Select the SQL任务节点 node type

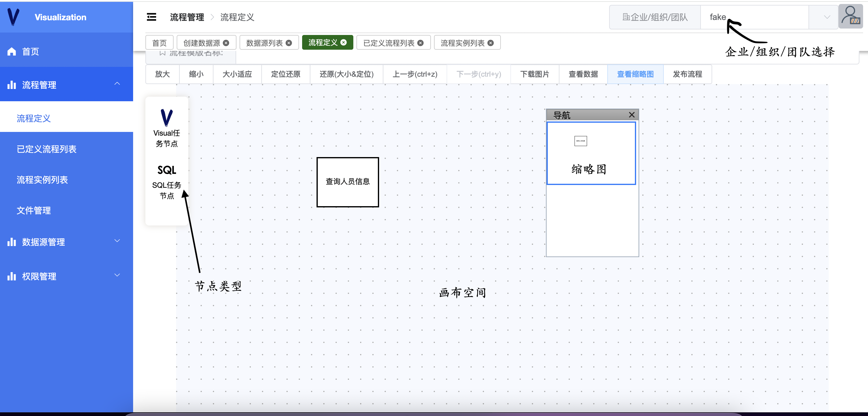pos(167,182)
